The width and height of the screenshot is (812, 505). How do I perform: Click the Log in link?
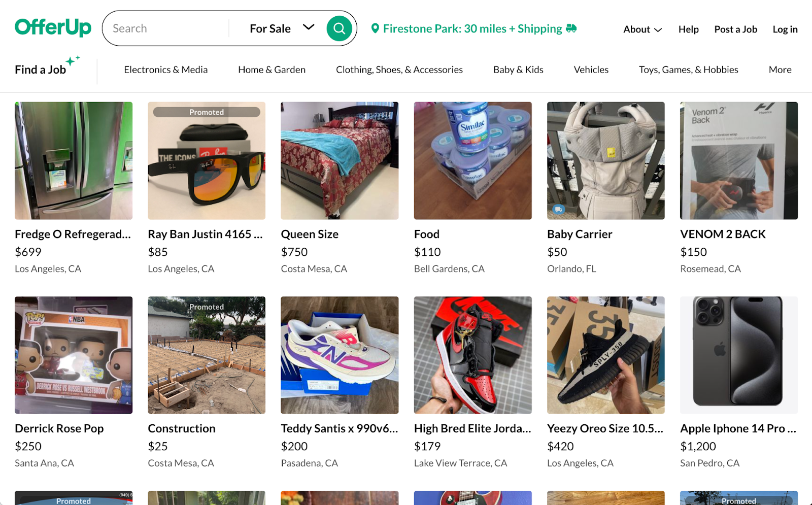785,29
